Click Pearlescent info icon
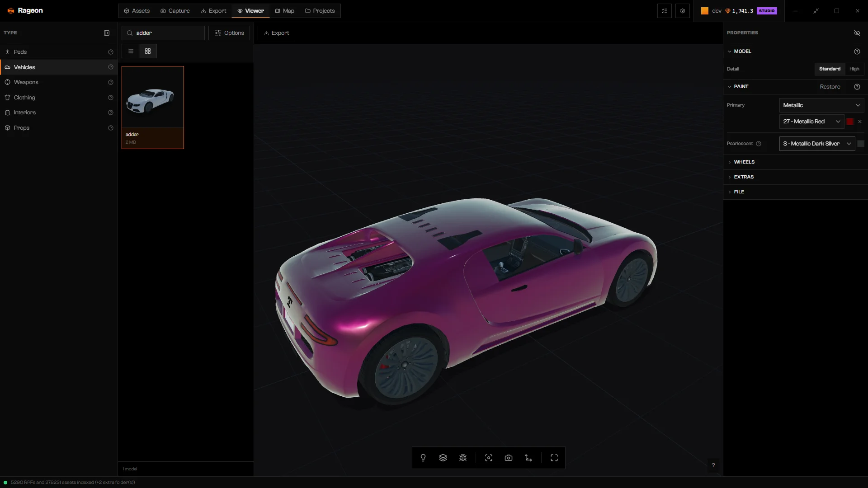 click(x=759, y=144)
